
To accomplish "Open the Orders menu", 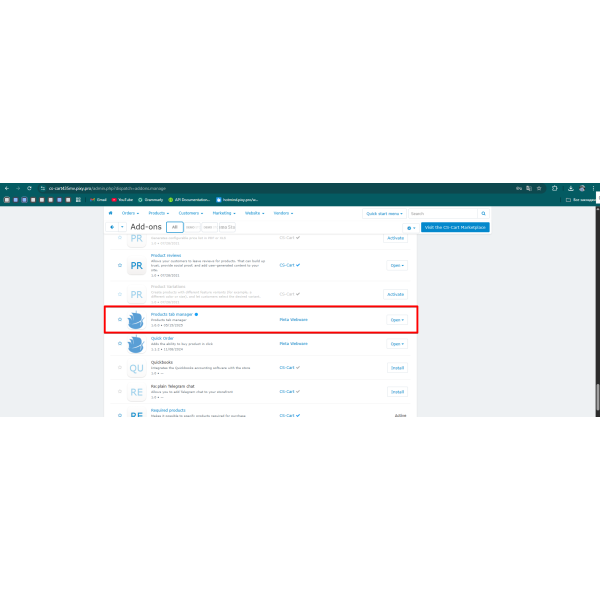I will (x=130, y=213).
